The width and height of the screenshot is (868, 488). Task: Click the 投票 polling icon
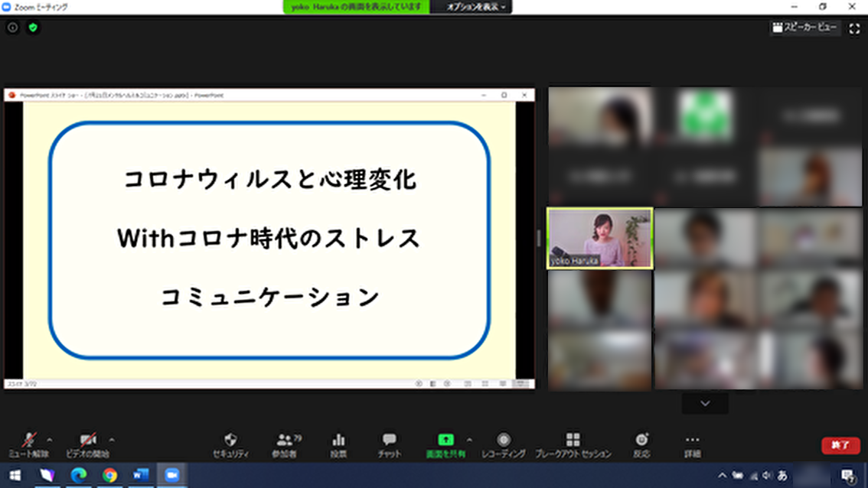coord(338,444)
